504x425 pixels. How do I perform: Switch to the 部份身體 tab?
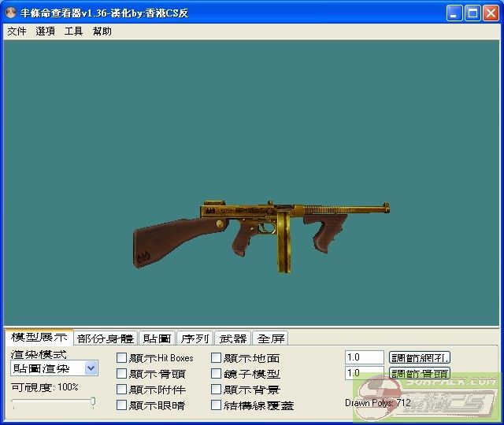coord(106,338)
